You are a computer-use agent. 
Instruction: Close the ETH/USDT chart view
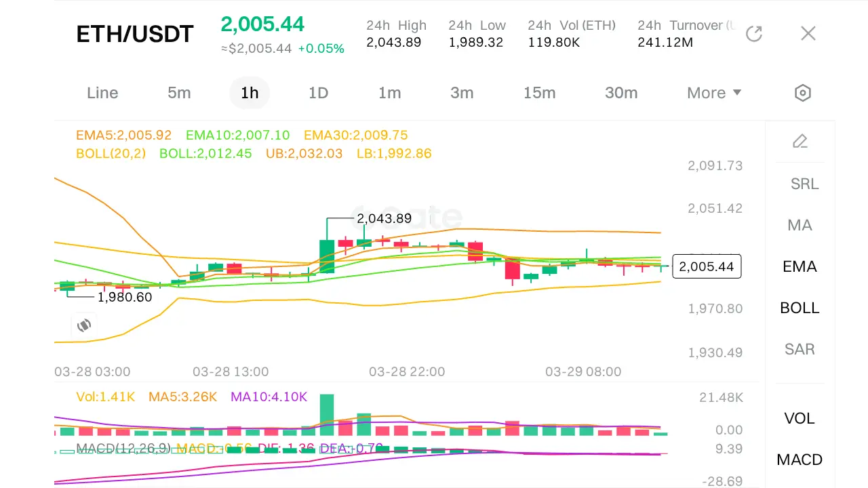808,33
